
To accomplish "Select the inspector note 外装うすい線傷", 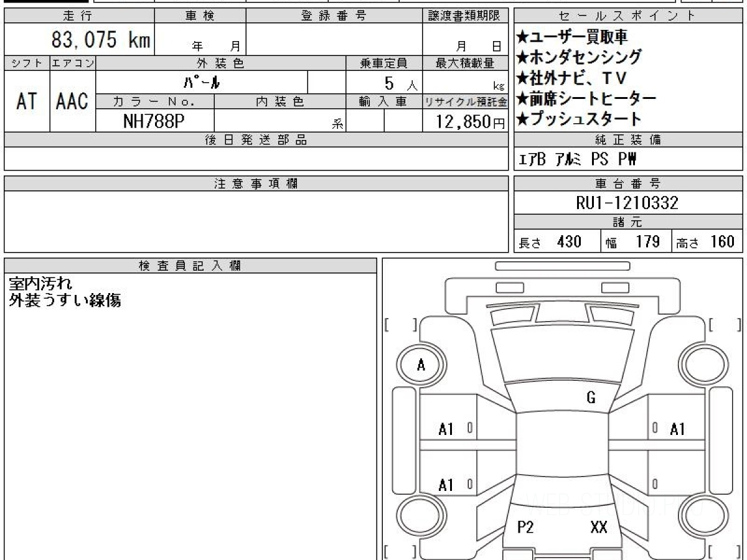I will [65, 301].
